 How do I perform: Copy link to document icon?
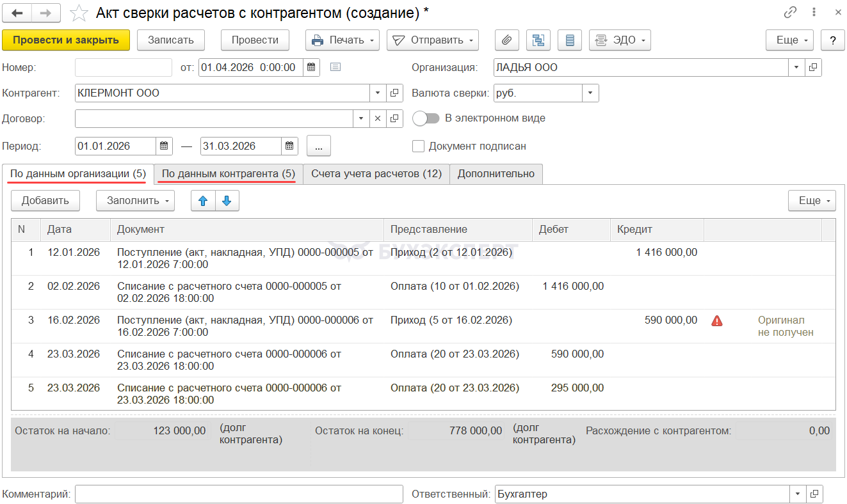coord(790,13)
